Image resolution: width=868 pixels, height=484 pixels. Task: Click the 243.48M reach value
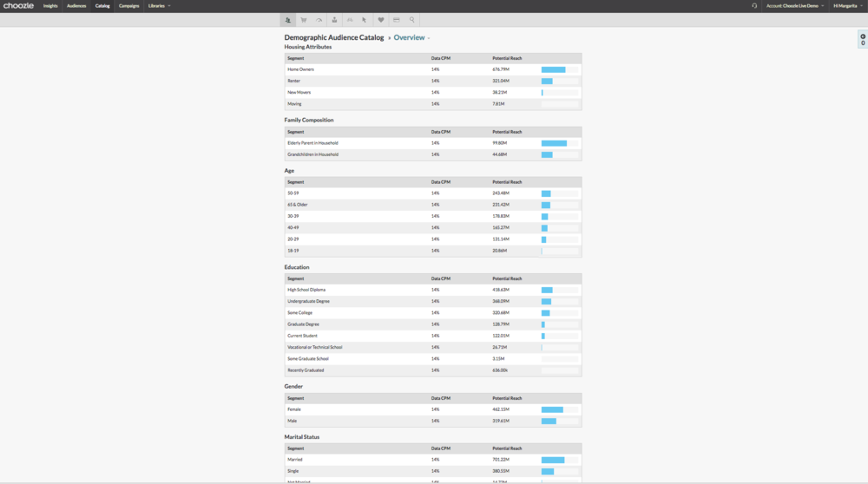(501, 193)
